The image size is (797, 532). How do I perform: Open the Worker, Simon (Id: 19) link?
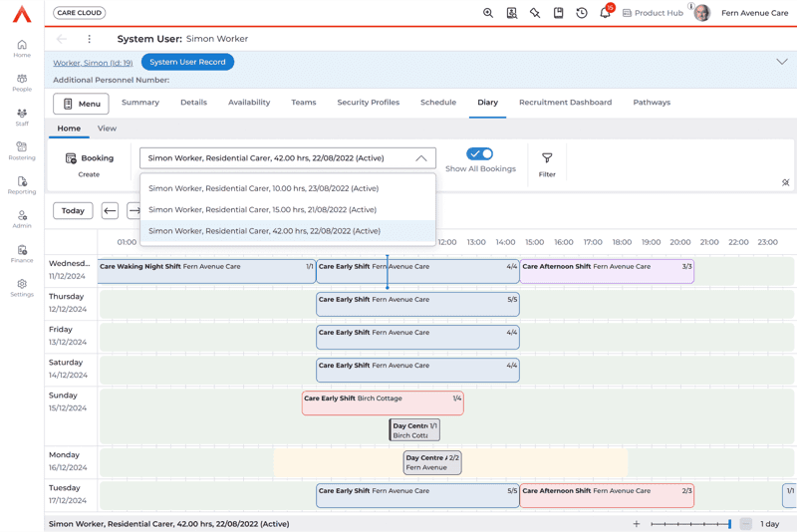93,62
